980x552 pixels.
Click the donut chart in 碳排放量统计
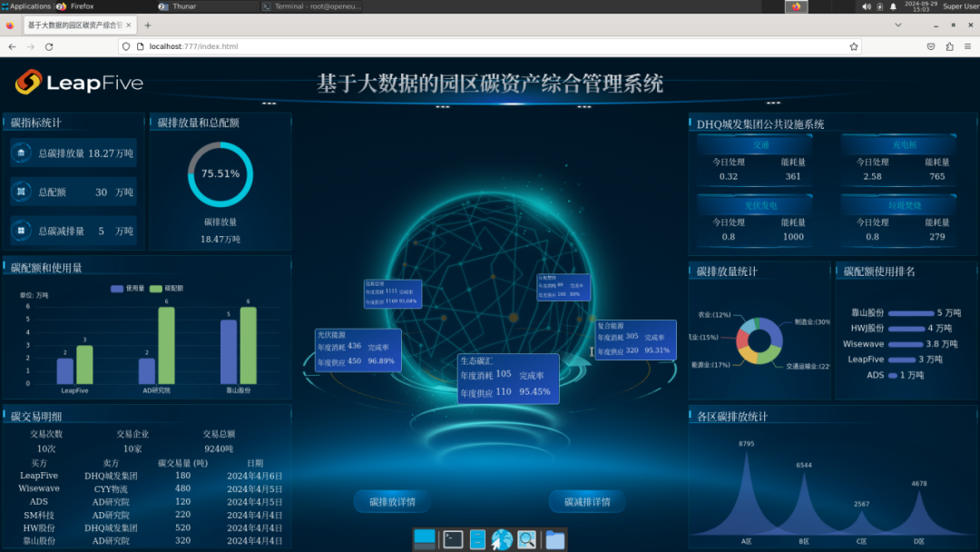tap(759, 340)
